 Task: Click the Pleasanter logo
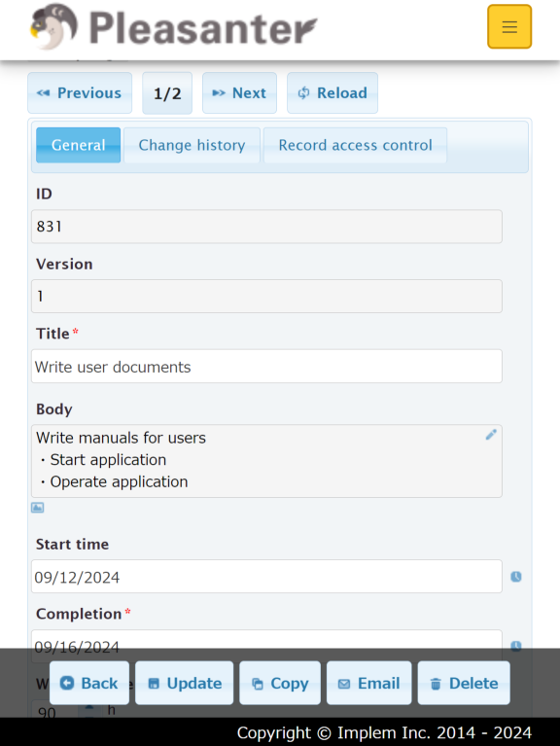point(173,26)
